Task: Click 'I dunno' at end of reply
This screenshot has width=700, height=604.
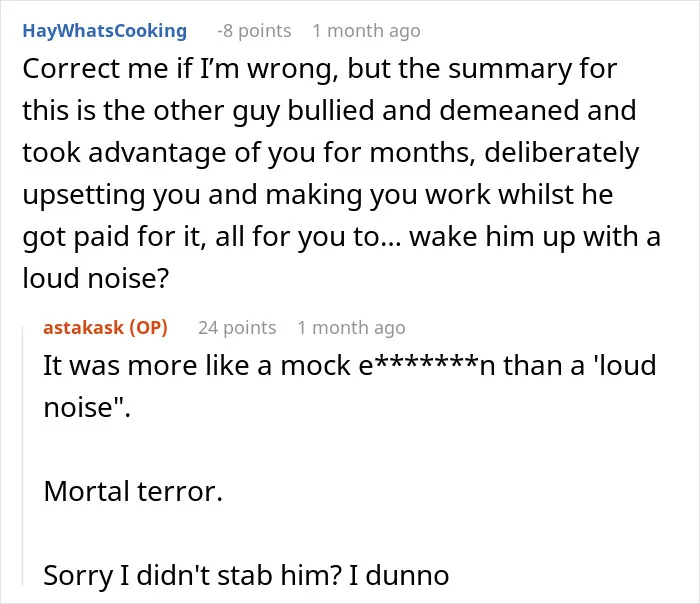Action: pyautogui.click(x=399, y=575)
